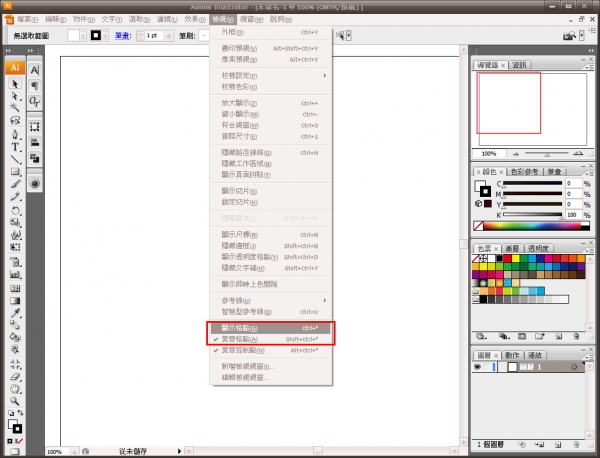Image resolution: width=600 pixels, height=458 pixels.
Task: Open the stroke color dropdown in control bar
Action: point(105,36)
